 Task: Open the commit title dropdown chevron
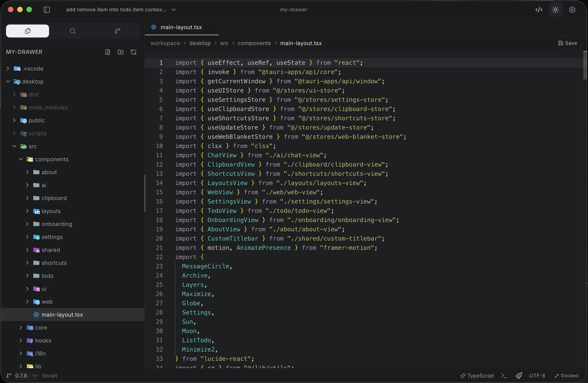click(x=174, y=10)
